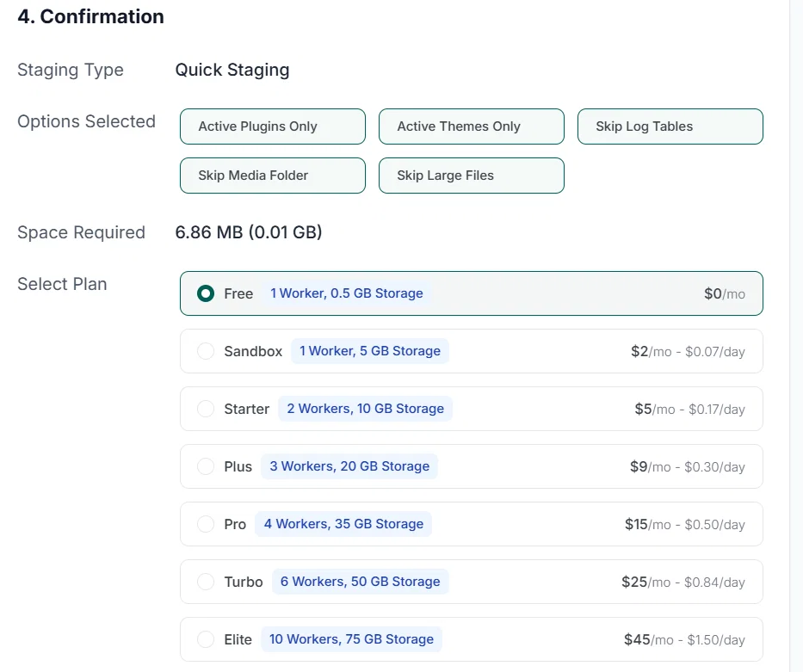803x672 pixels.
Task: Click the Active Themes Only option chip
Action: 471,126
